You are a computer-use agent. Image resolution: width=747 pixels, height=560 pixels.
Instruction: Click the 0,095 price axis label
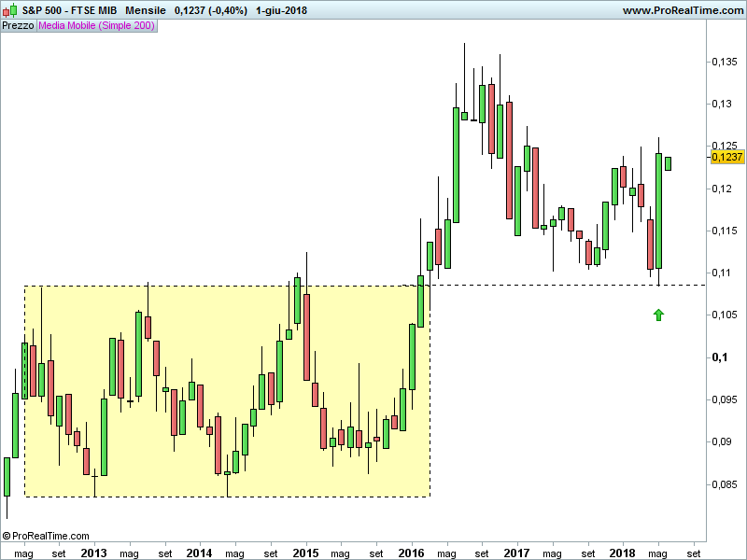[725, 399]
